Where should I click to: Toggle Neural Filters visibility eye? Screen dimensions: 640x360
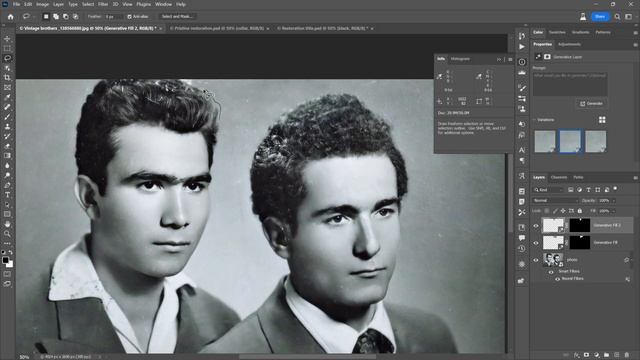coord(558,279)
